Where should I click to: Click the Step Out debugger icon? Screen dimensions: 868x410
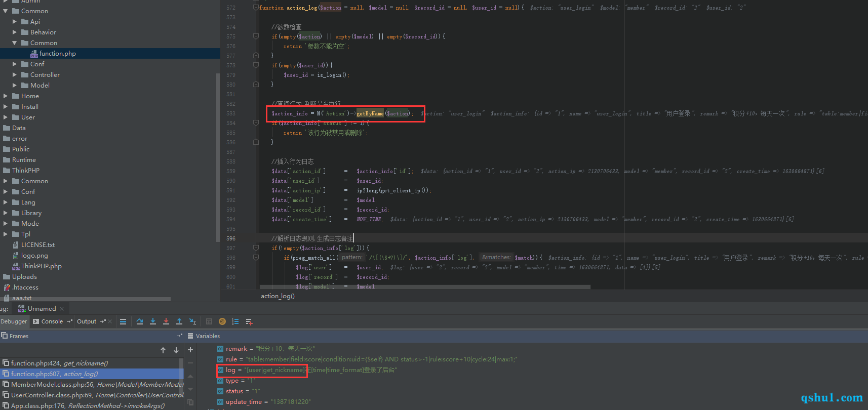pos(179,321)
